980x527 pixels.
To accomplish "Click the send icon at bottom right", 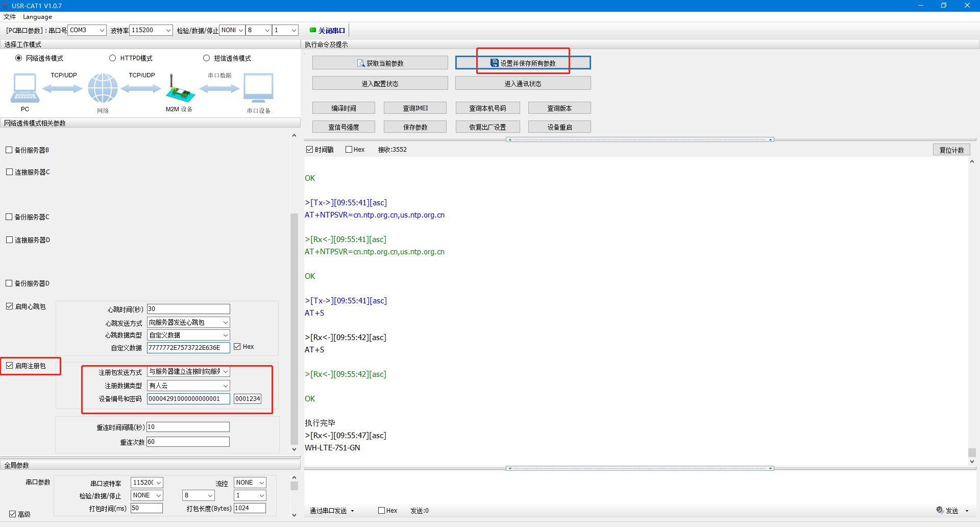I will click(940, 510).
